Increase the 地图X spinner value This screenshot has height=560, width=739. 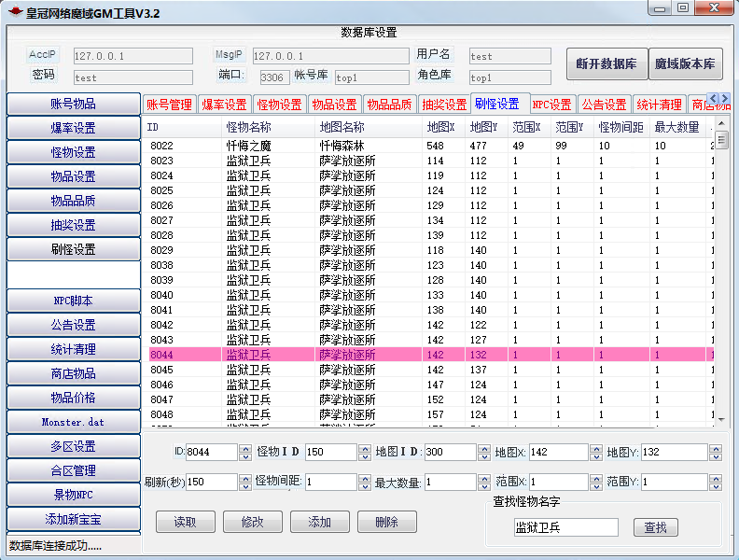(595, 448)
